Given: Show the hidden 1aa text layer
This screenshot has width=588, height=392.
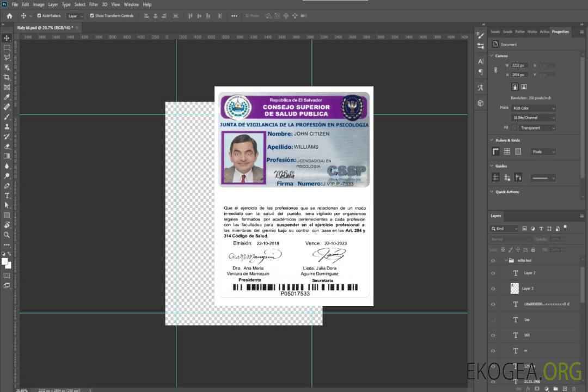Looking at the screenshot, I should (x=493, y=320).
